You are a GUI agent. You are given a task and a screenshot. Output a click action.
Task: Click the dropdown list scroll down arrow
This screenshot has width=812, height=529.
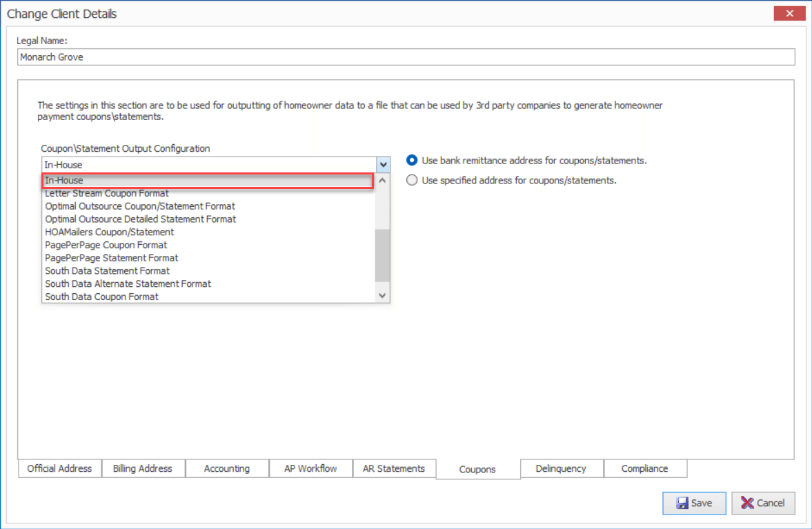pyautogui.click(x=382, y=296)
